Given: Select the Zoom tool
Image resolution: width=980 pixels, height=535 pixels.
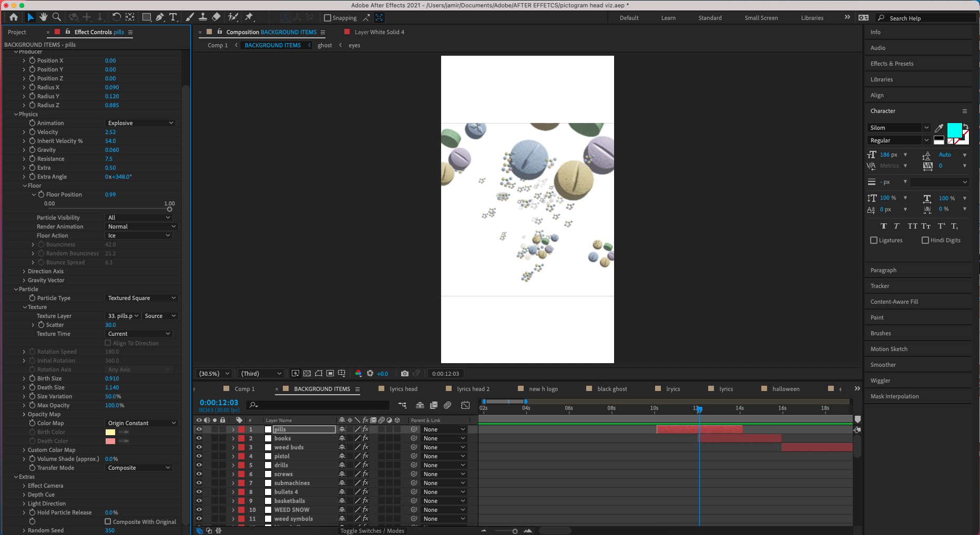Looking at the screenshot, I should pos(57,17).
